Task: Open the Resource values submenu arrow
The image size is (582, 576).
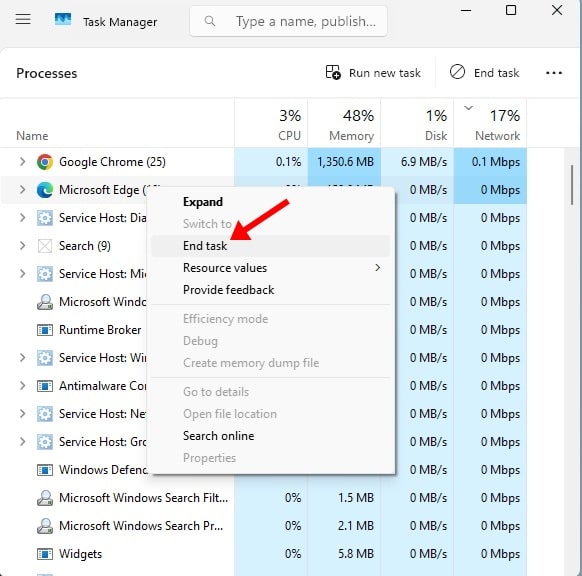Action: (x=377, y=268)
